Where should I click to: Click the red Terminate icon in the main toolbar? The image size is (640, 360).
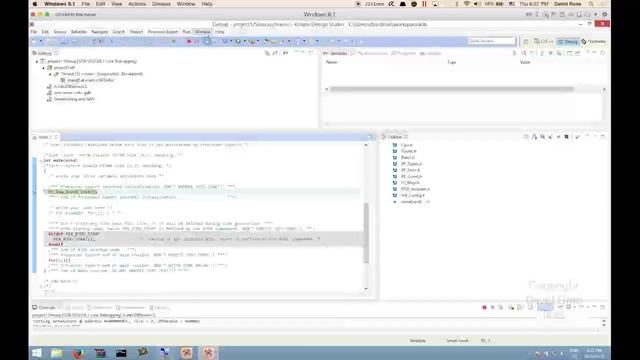coord(189,42)
